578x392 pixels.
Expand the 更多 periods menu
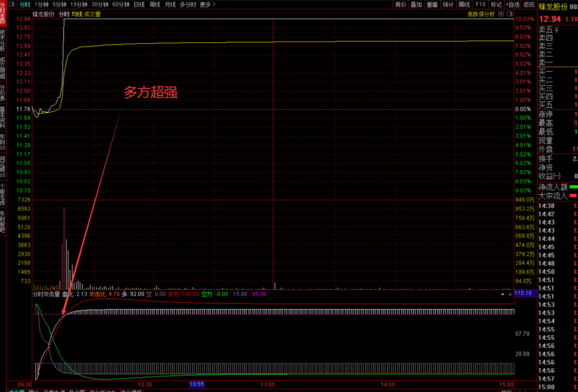coord(207,5)
